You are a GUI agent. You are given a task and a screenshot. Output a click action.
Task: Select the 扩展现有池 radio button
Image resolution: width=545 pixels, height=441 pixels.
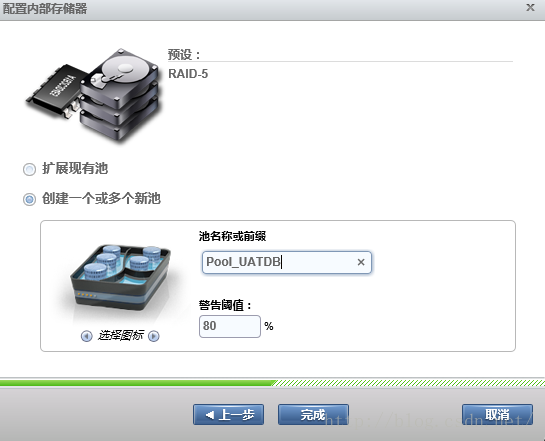coord(29,170)
